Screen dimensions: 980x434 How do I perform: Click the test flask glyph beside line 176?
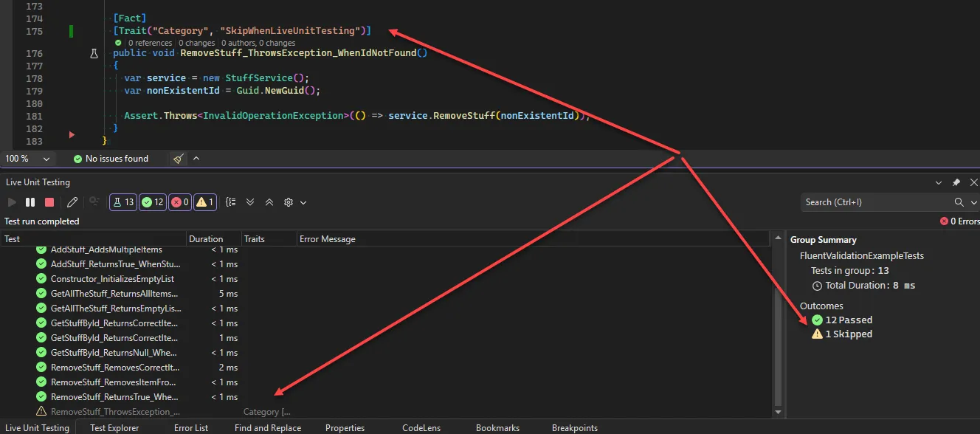click(x=94, y=53)
